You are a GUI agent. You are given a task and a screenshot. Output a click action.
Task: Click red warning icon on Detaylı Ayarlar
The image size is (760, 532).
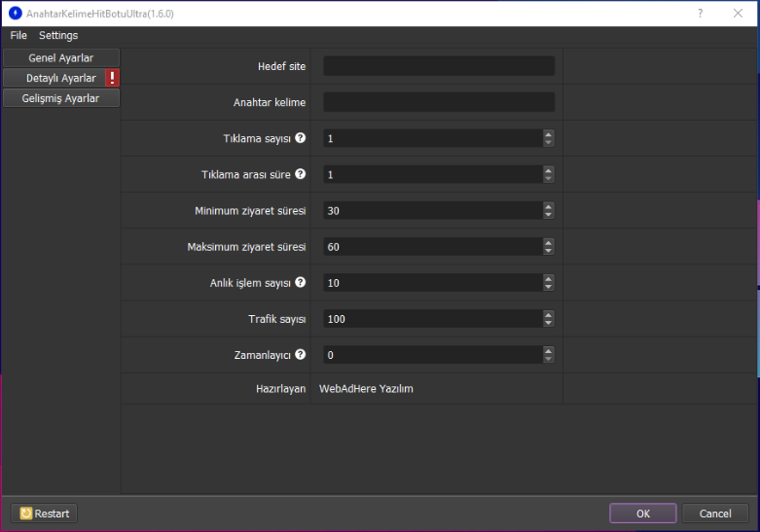tap(112, 78)
